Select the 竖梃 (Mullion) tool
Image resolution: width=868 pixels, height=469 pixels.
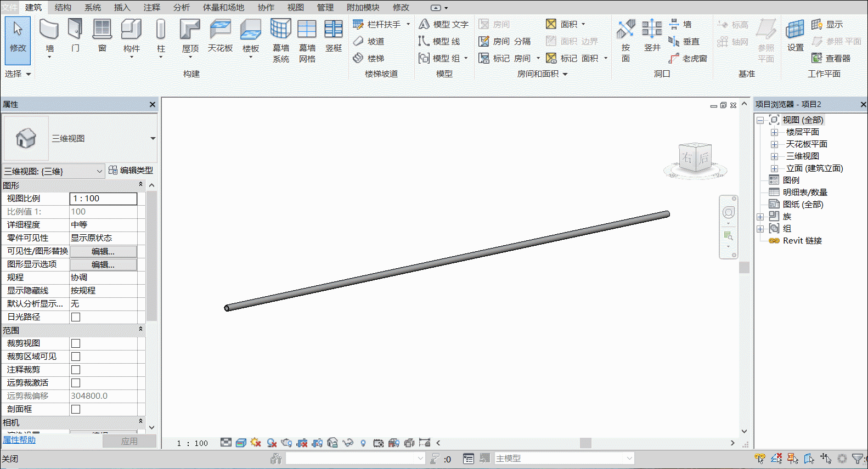coord(334,36)
